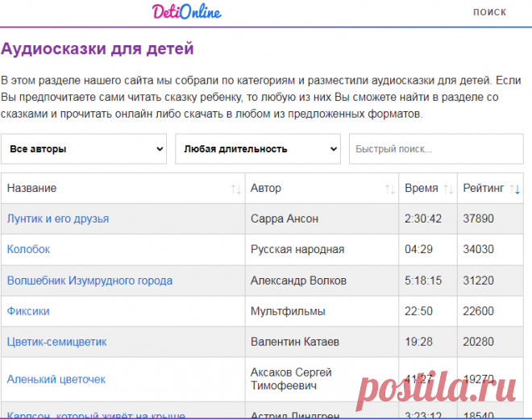Select the Валентин Катаев author cell
The width and height of the screenshot is (532, 420).
322,342
